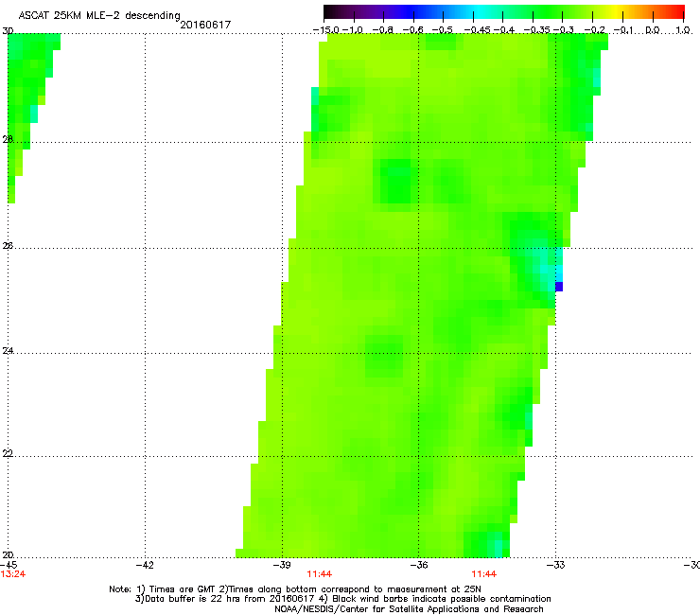Click the longitude label -36
The image size is (700, 615).
click(418, 565)
